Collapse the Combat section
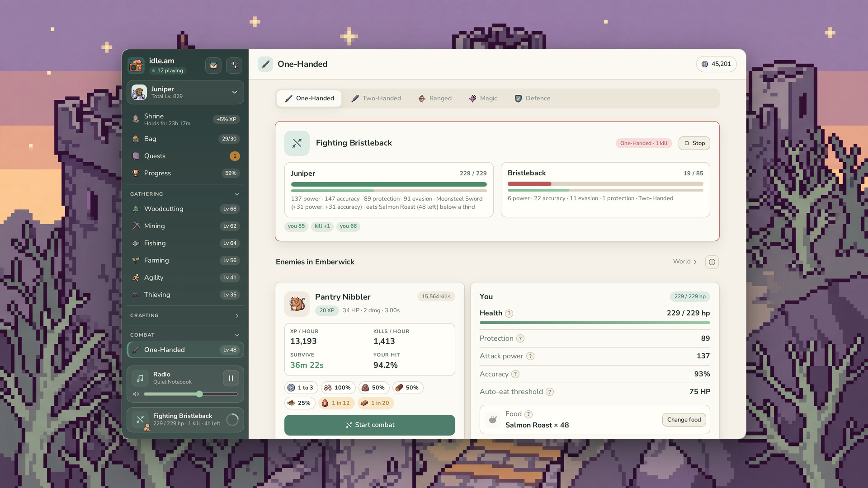Screen dimensions: 868x488 point(237,335)
